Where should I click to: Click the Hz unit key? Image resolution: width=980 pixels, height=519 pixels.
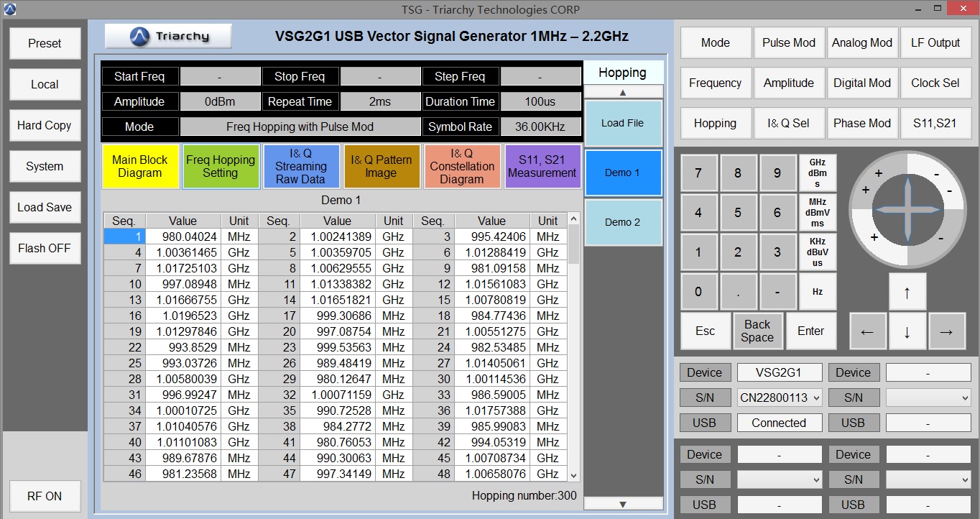tap(818, 292)
